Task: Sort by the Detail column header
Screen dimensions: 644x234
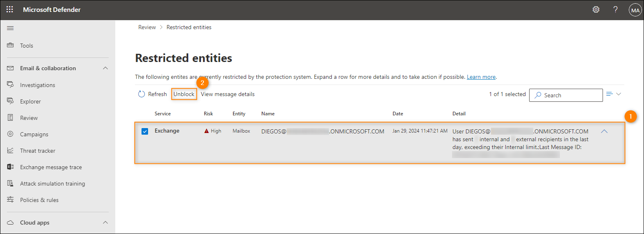Action: pos(459,114)
